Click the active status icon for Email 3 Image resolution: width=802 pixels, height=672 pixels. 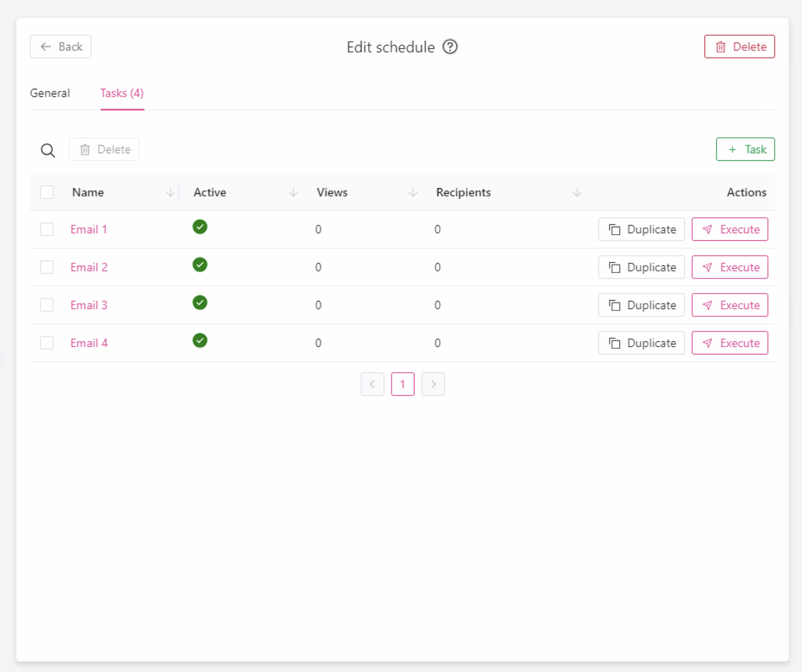coord(200,303)
